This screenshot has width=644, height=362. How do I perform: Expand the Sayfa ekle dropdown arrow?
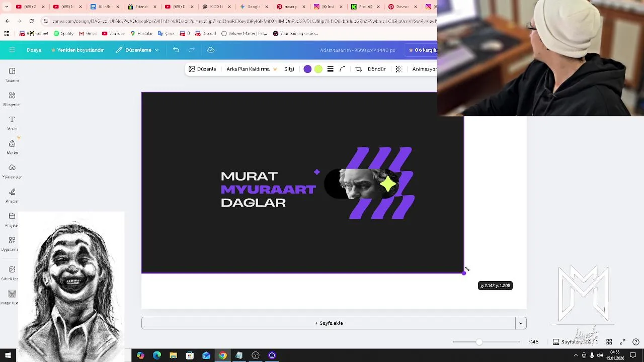[x=521, y=323]
